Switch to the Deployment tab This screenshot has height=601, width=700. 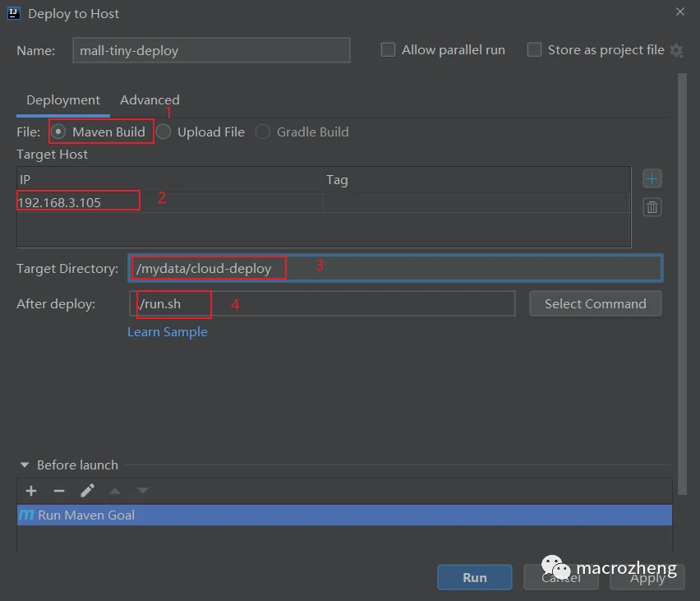coord(63,100)
